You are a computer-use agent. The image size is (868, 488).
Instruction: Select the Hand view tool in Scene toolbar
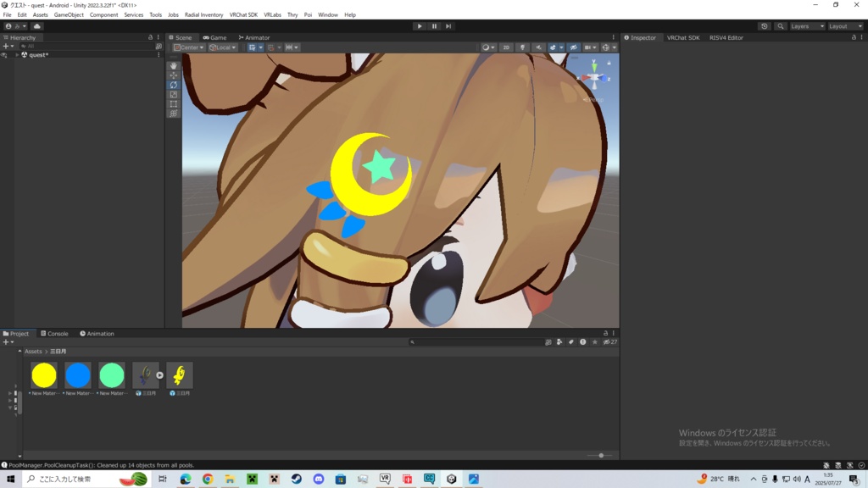(x=173, y=65)
